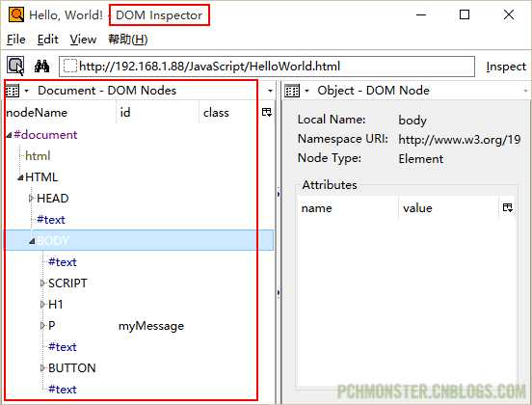Select the highlighted BODY node

pyautogui.click(x=139, y=241)
